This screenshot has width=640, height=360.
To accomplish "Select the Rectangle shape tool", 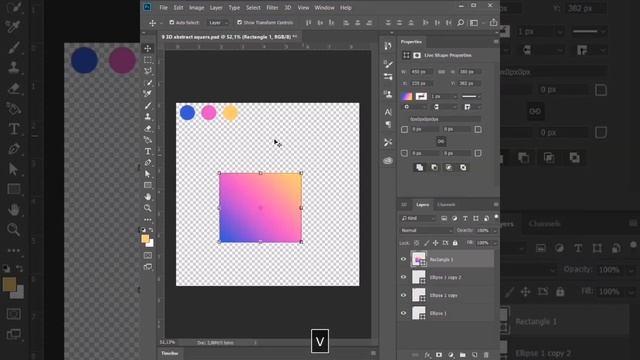I will pos(148,185).
